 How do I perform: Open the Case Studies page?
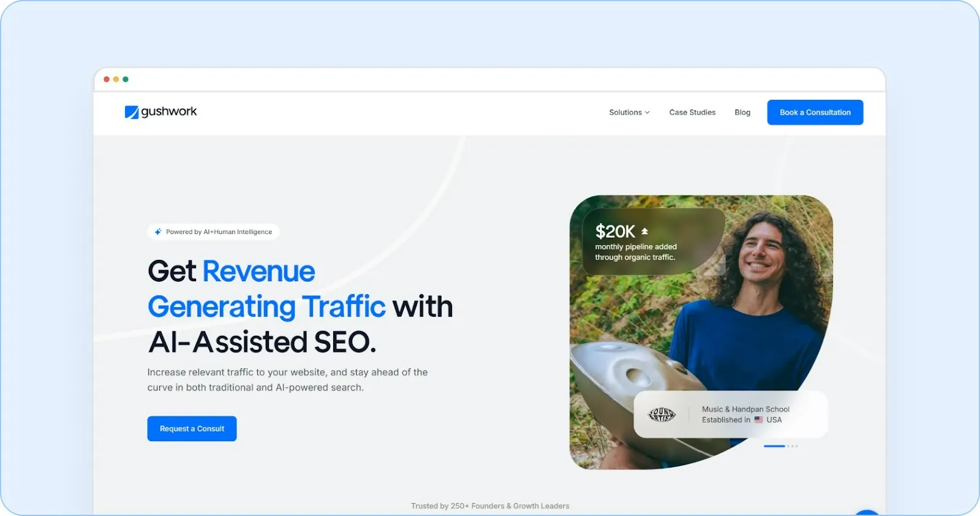point(692,112)
